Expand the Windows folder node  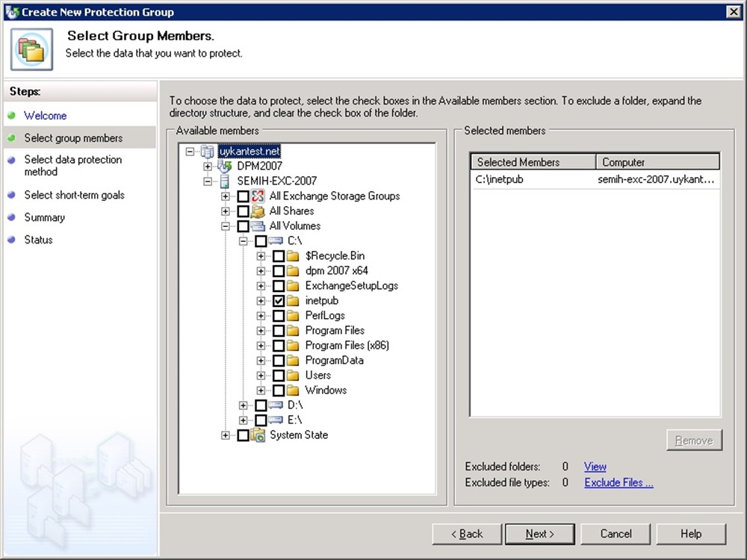[261, 390]
